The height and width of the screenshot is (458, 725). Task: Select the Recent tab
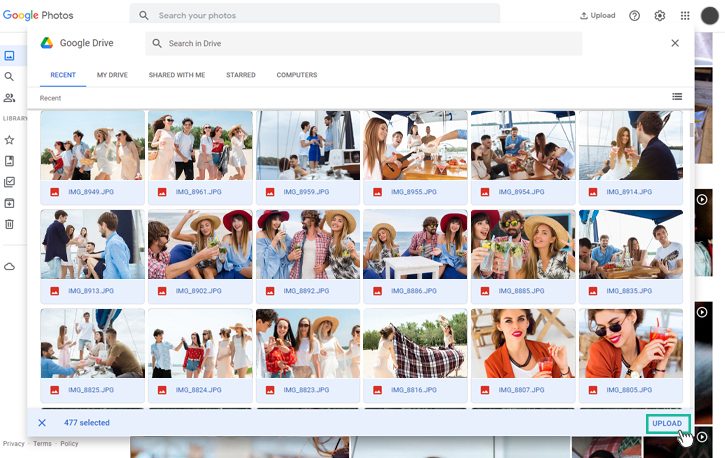point(63,75)
